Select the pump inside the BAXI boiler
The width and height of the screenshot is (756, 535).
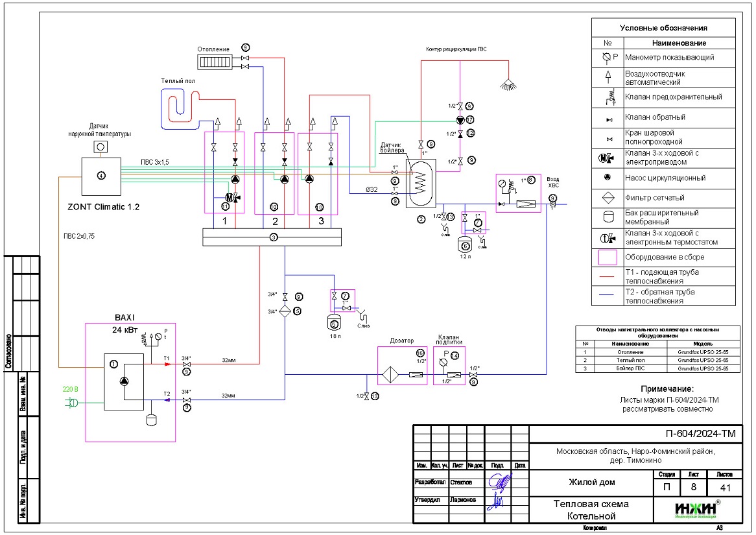124,382
